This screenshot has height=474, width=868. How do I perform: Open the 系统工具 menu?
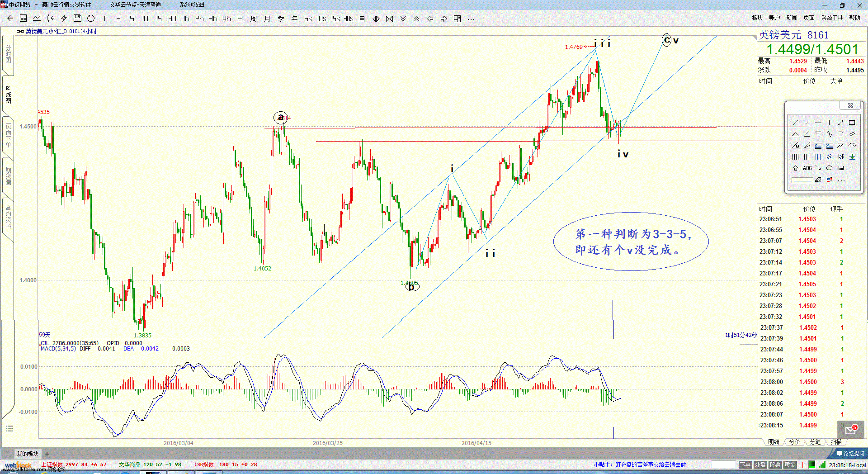(x=832, y=18)
